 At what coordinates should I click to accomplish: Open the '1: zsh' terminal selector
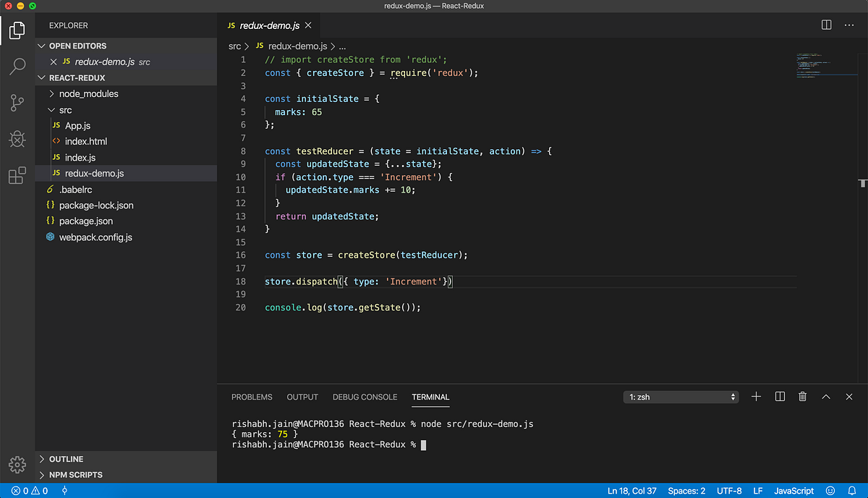click(x=680, y=396)
